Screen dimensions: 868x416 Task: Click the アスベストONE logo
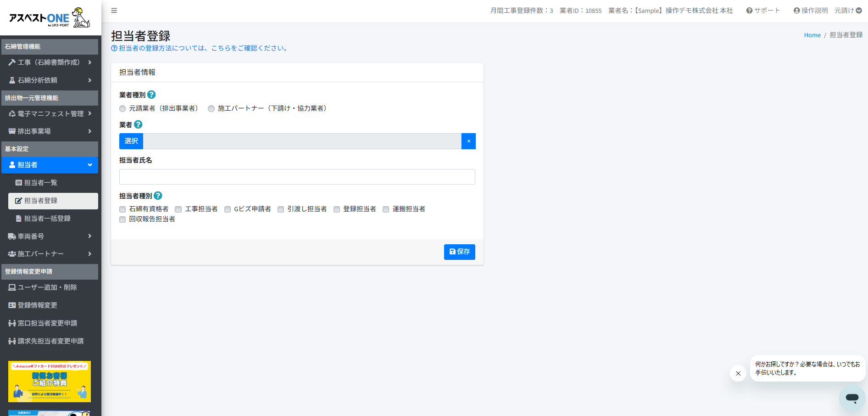click(x=50, y=18)
